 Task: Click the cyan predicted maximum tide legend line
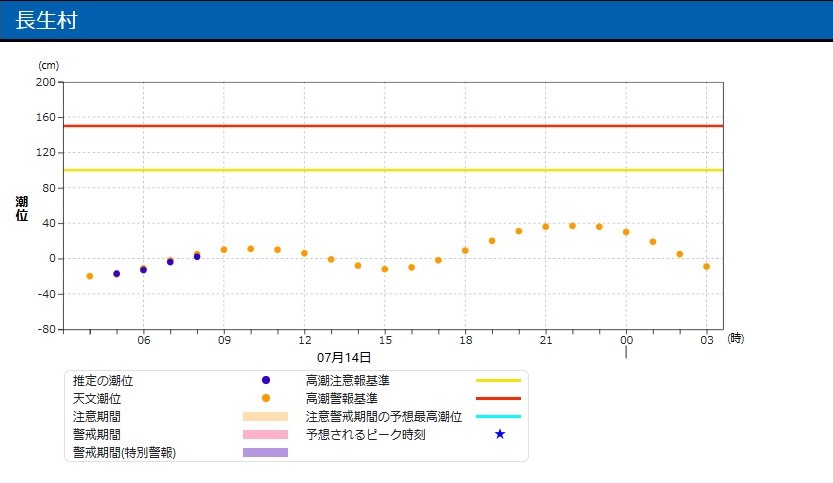[x=498, y=416]
